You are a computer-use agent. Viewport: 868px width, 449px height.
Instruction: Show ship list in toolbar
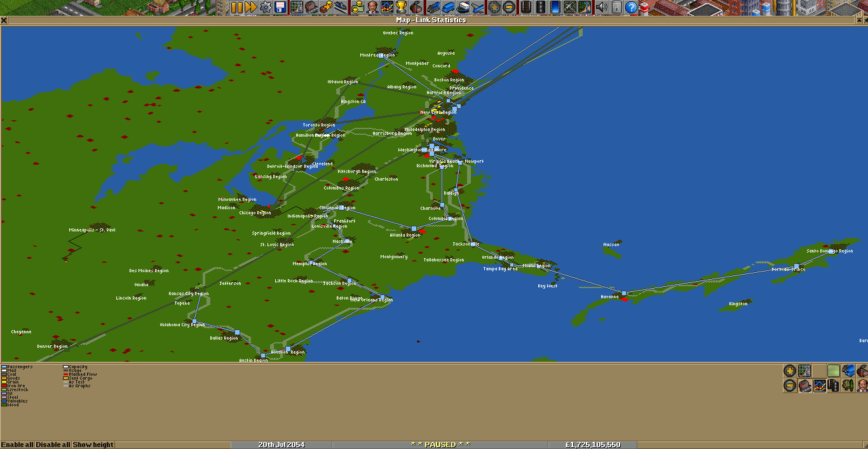tap(463, 7)
